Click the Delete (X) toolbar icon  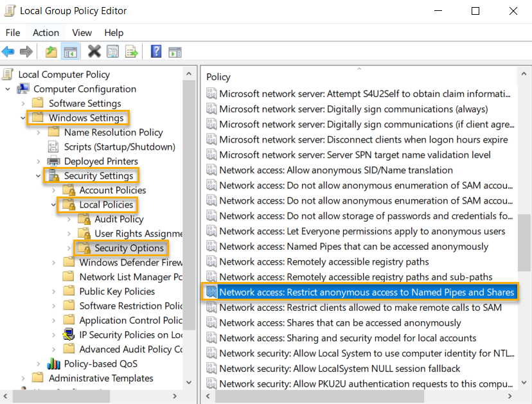tap(94, 51)
